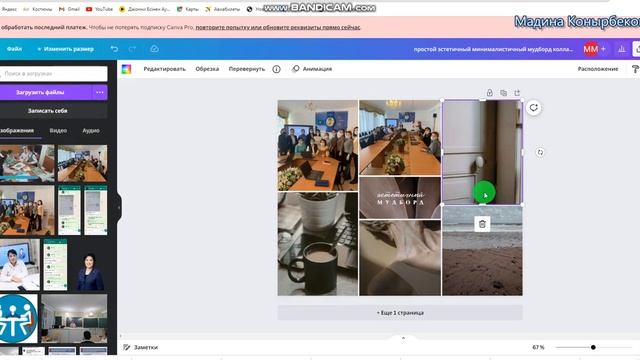The height and width of the screenshot is (360, 640).
Task: Duplicate page icon above canvas
Action: pyautogui.click(x=503, y=93)
